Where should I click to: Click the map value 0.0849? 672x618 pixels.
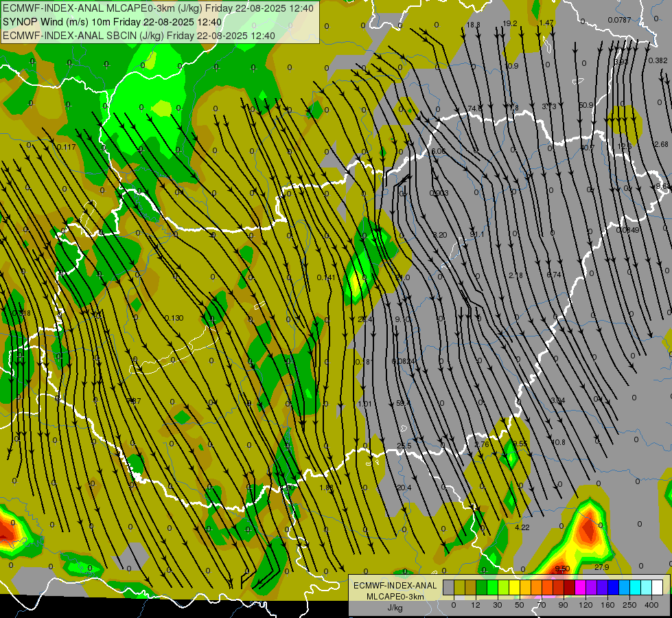[x=628, y=230]
